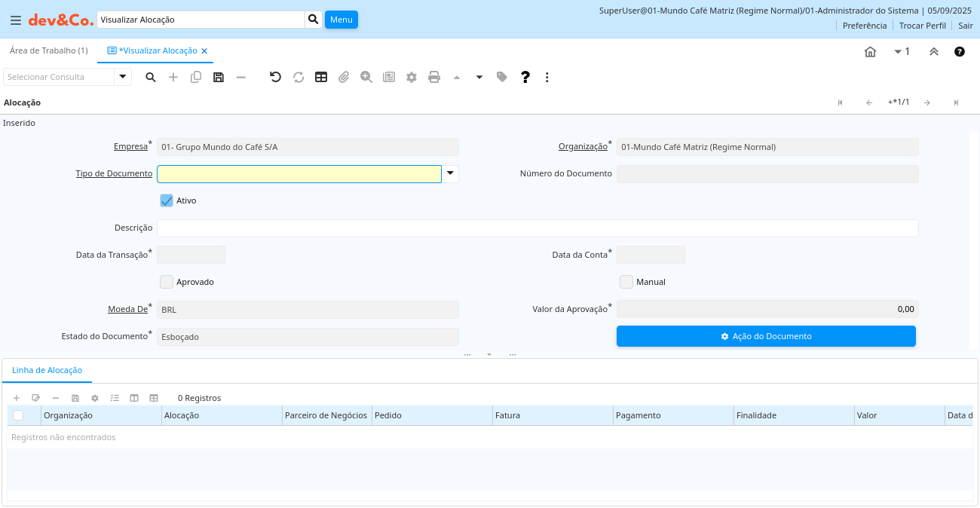Image resolution: width=980 pixels, height=508 pixels.
Task: Open the Attachment paperclip icon
Action: [344, 77]
